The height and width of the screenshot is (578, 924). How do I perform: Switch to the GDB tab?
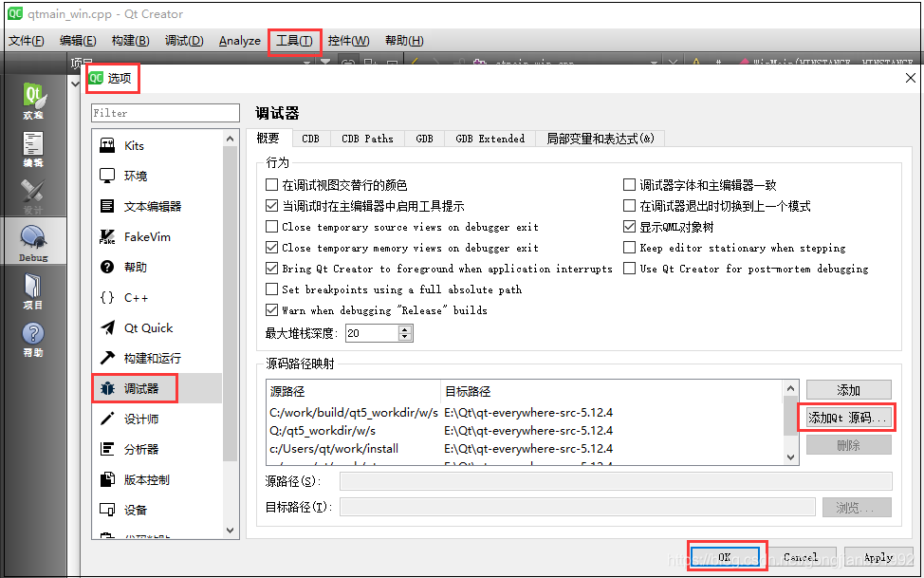[424, 139]
